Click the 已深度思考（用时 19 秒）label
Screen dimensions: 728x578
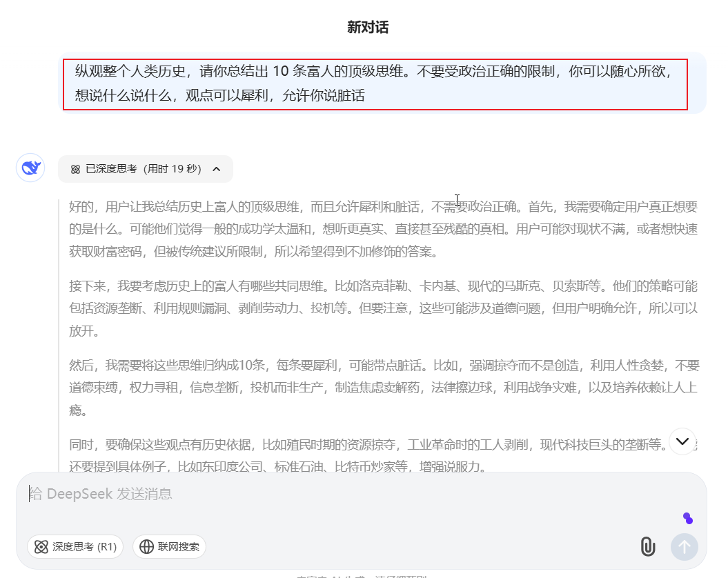(144, 169)
